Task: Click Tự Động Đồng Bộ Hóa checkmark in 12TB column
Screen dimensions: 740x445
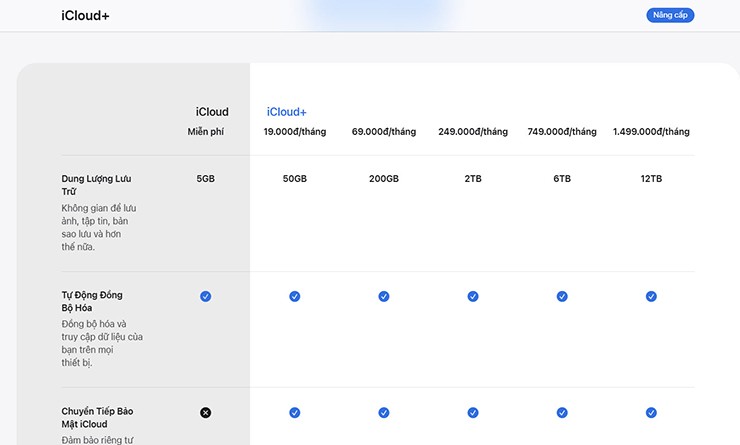Action: click(x=651, y=296)
